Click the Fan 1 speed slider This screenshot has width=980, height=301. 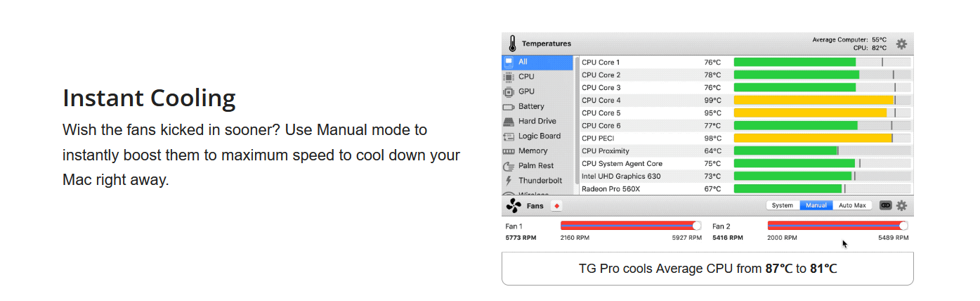[631, 226]
